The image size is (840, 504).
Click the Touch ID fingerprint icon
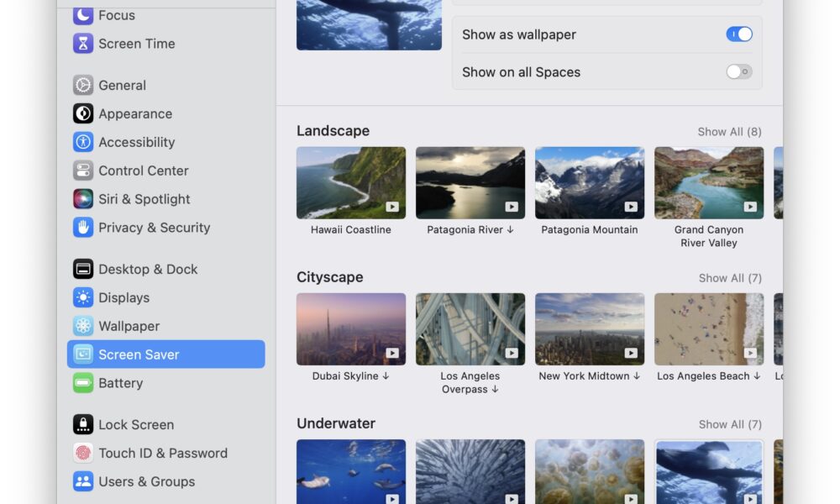tap(83, 453)
